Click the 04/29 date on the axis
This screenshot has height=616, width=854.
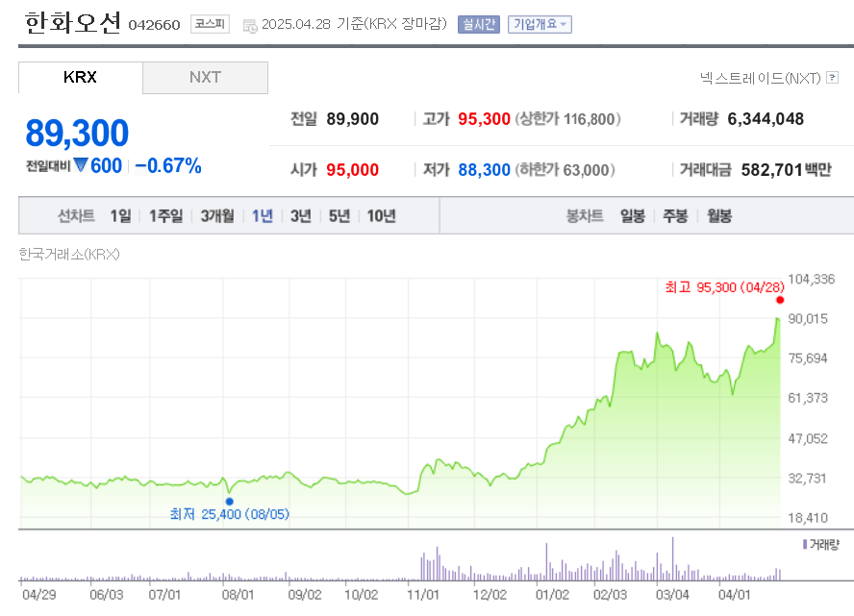39,595
